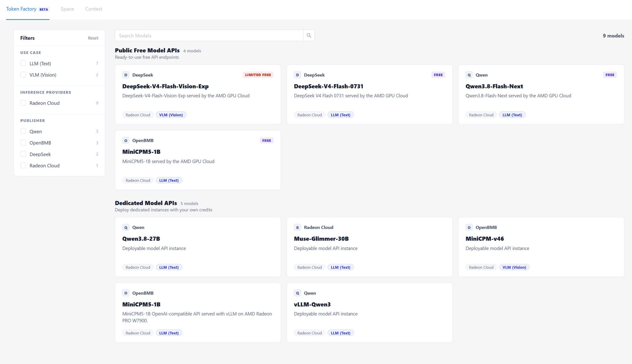Click the Qwen "Q" icon on Qwen3.8-Flash-Next card
Image resolution: width=632 pixels, height=364 pixels.
[469, 75]
